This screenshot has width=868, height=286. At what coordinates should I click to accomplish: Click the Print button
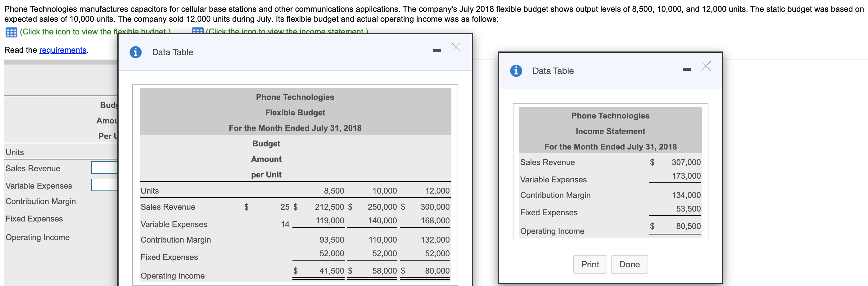(590, 264)
